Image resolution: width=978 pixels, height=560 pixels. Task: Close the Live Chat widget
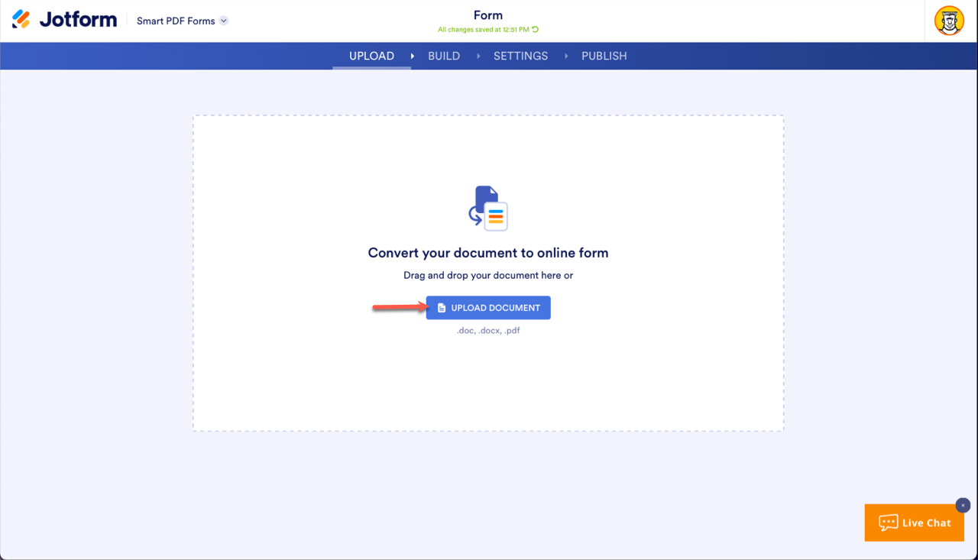[963, 505]
